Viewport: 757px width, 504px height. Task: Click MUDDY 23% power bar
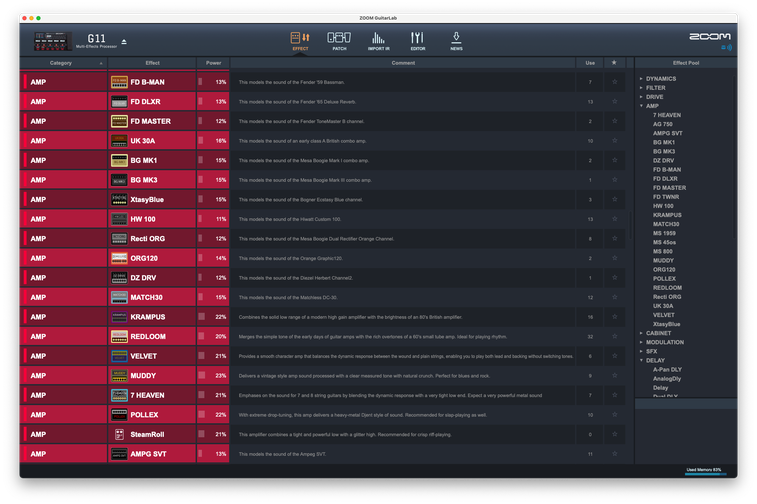point(201,376)
